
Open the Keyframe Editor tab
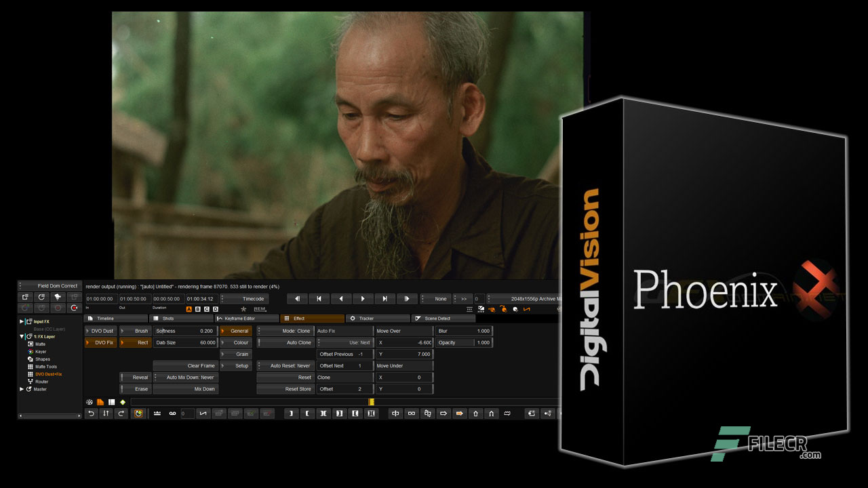(247, 319)
